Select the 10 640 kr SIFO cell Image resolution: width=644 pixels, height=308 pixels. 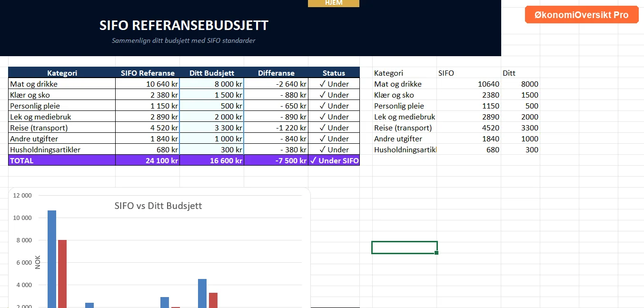click(148, 84)
